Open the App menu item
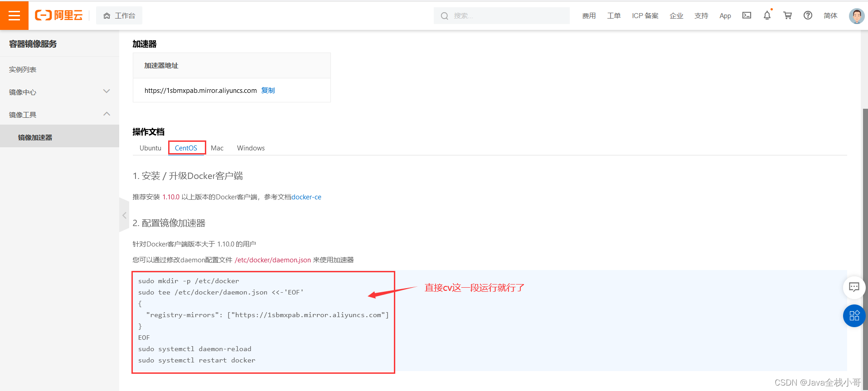Image resolution: width=868 pixels, height=391 pixels. pos(725,16)
